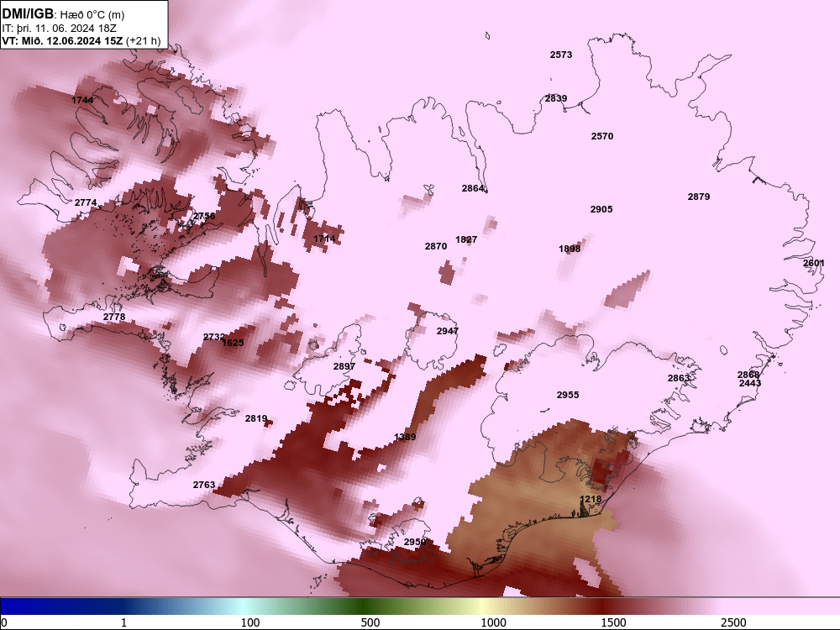Click the legend label 1

pyautogui.click(x=123, y=622)
